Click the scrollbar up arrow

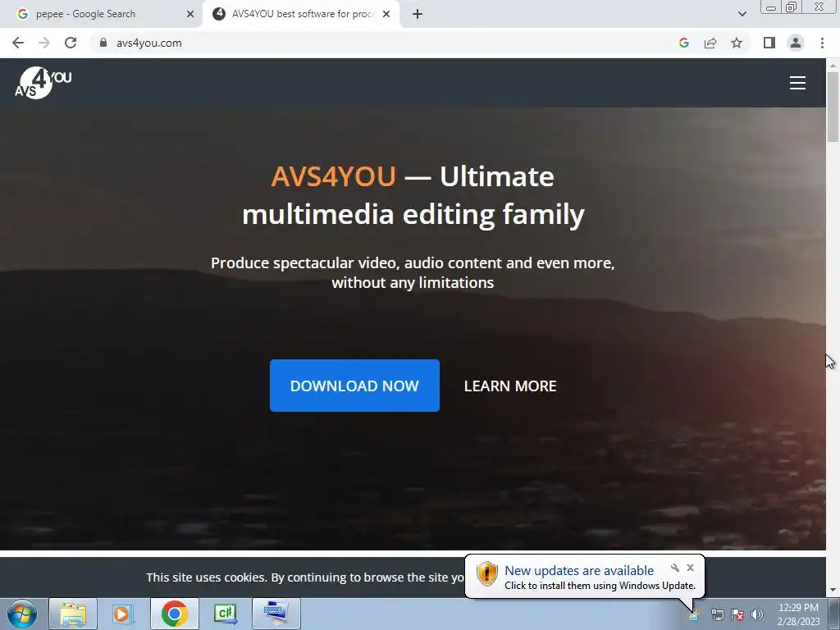(x=833, y=66)
